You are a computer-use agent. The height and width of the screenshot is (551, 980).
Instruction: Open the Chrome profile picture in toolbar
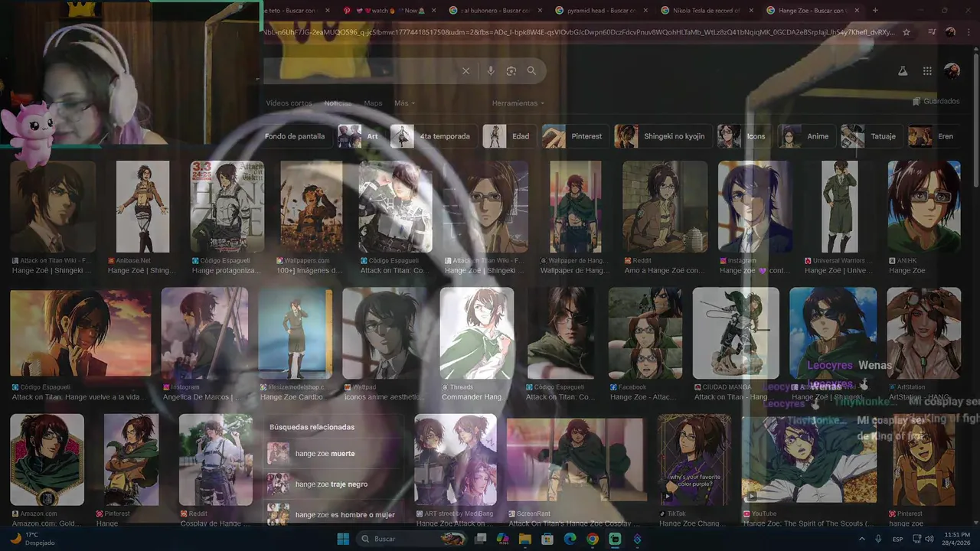951,32
